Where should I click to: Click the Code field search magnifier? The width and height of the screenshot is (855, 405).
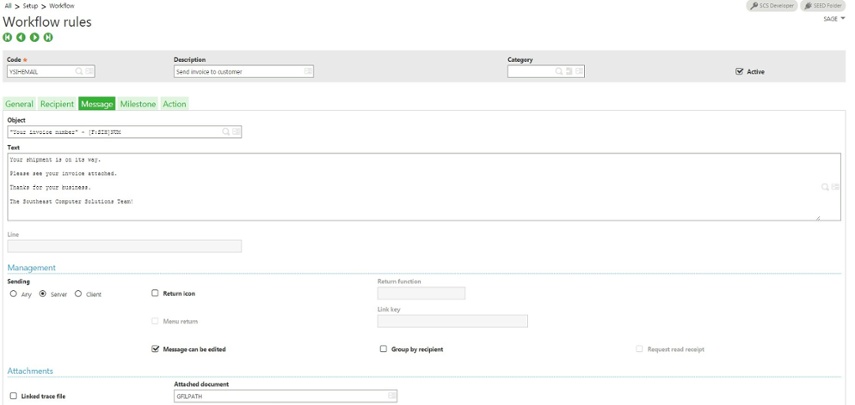tap(79, 72)
